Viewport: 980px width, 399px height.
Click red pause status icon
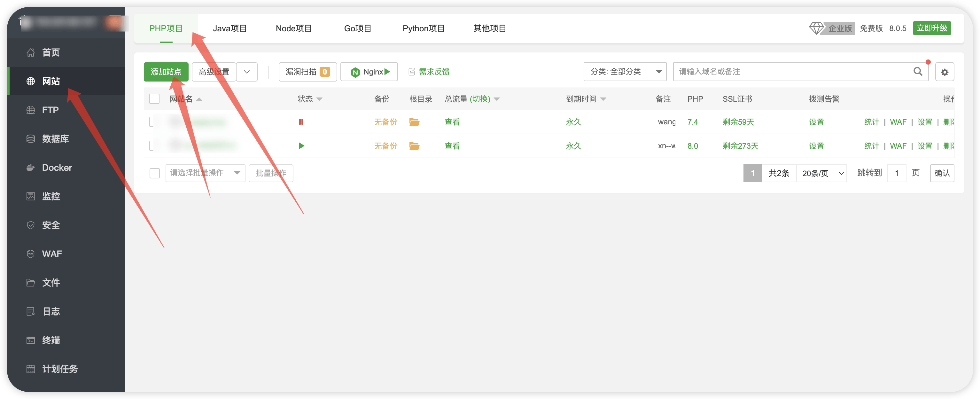301,122
